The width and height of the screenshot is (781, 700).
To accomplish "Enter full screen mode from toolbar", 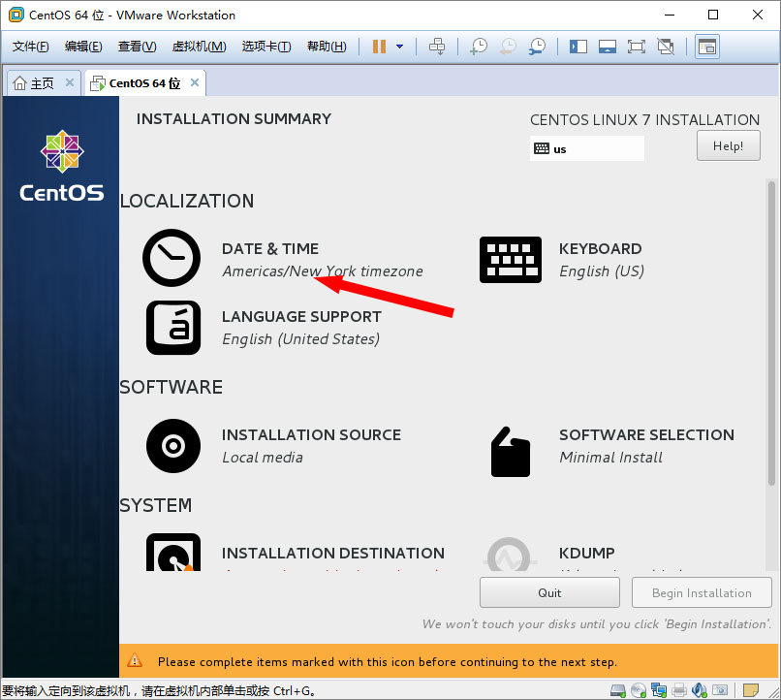I will [x=637, y=47].
